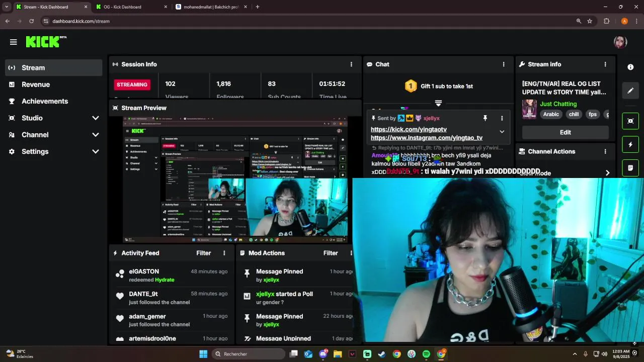Open Channel Actions options menu
The width and height of the screenshot is (644, 362).
605,151
